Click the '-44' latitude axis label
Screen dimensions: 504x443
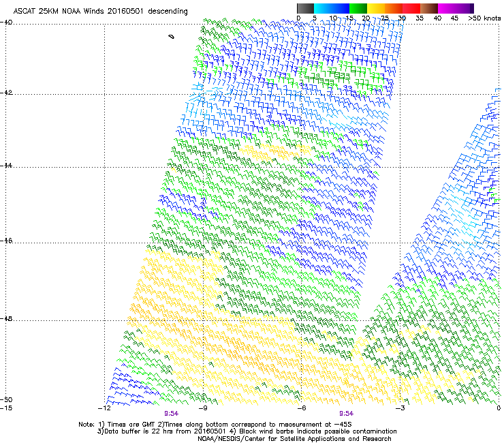[x=6, y=166]
